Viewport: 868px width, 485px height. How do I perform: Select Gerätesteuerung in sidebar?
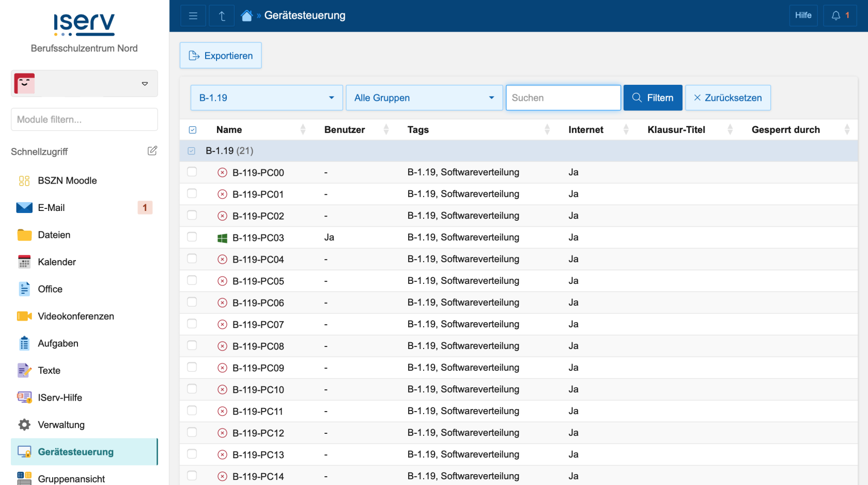point(84,452)
